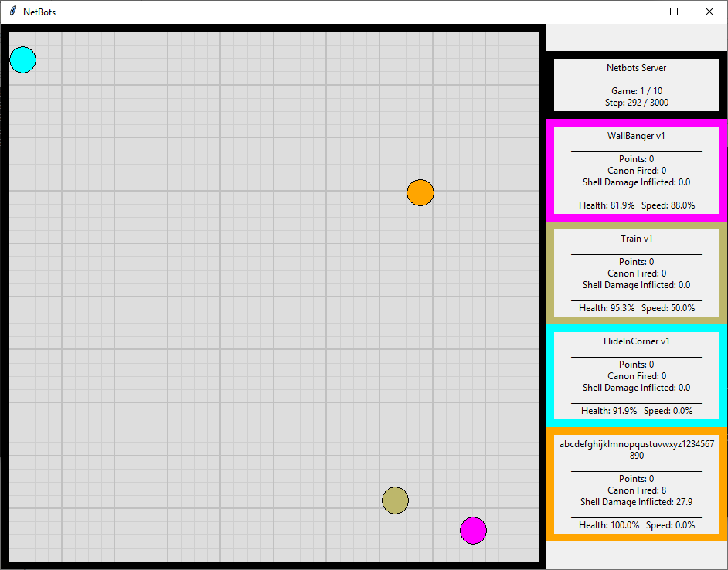Click the orange robot on the arena

(x=420, y=193)
